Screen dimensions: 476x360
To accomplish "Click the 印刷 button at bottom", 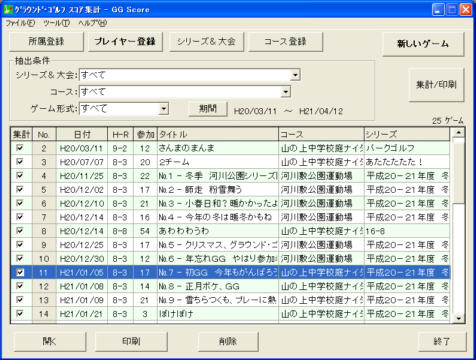I will tap(131, 341).
